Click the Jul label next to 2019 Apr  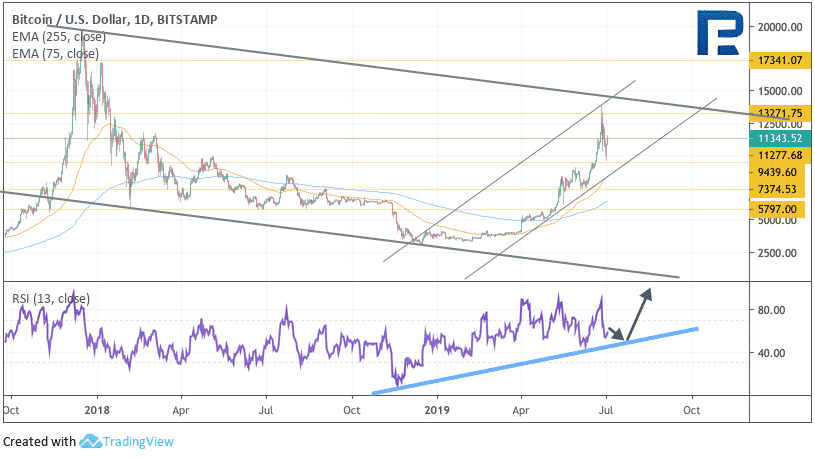coord(606,410)
